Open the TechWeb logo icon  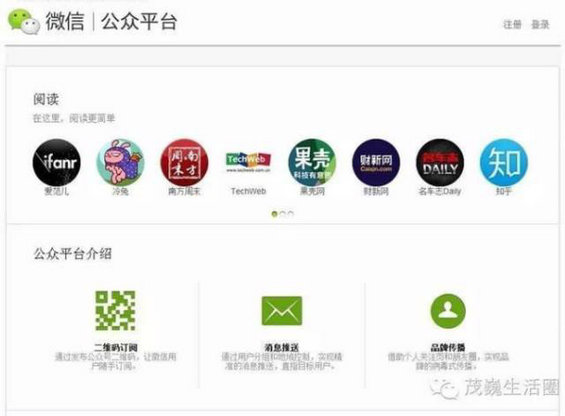coord(248,162)
